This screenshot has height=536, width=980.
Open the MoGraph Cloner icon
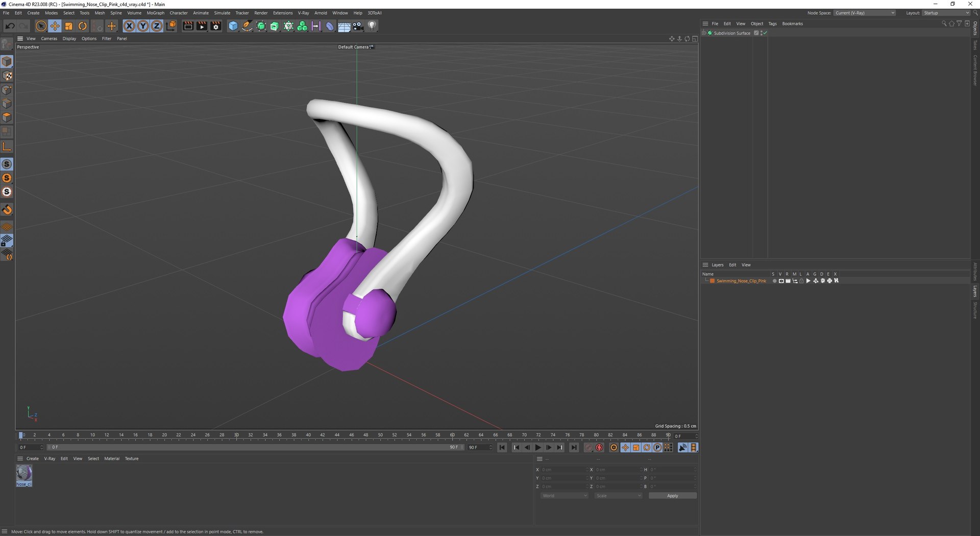point(288,26)
